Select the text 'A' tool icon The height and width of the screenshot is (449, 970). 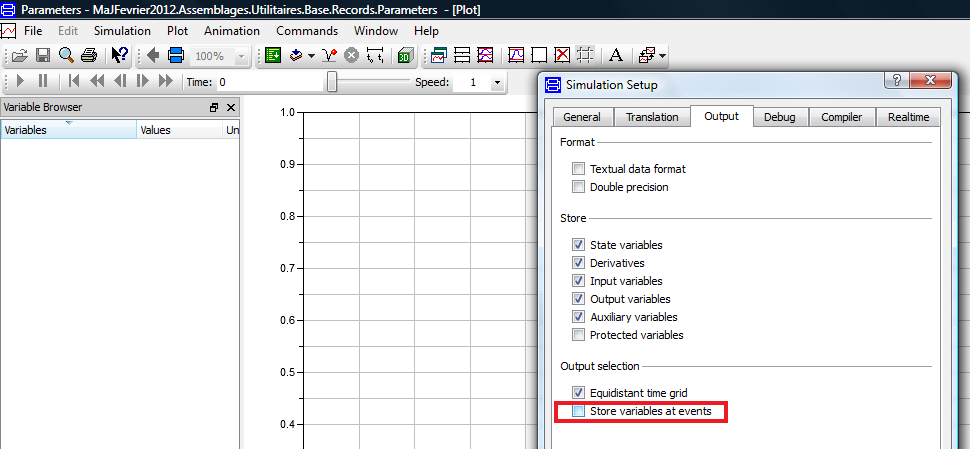coord(616,56)
